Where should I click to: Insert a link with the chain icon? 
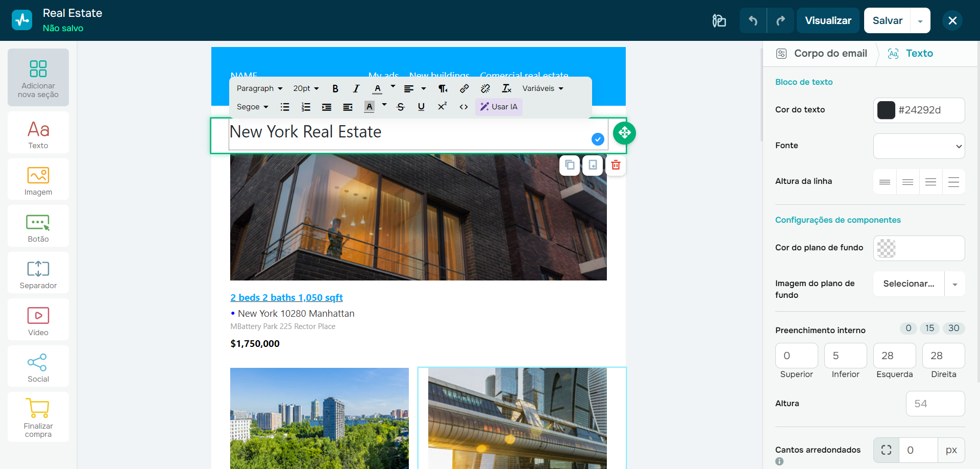click(x=464, y=88)
